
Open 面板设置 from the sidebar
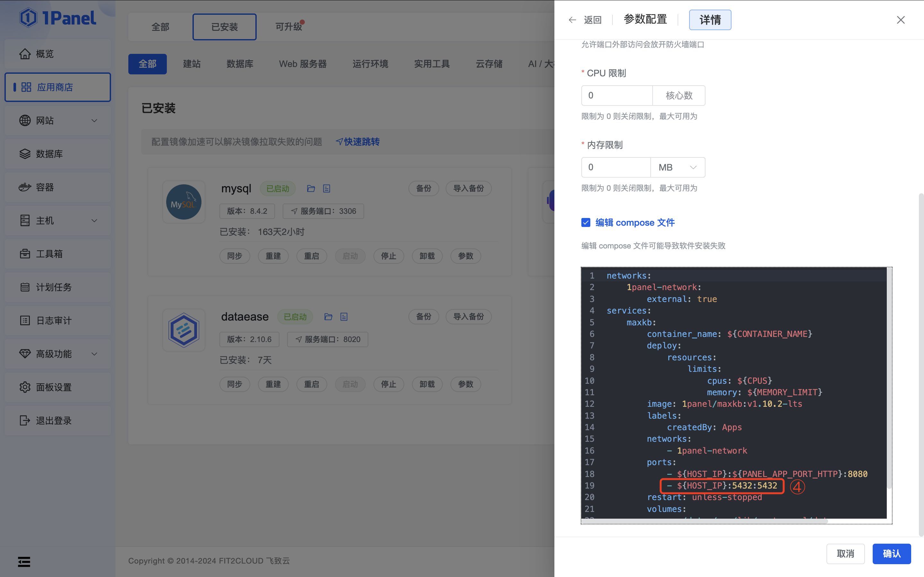coord(54,387)
